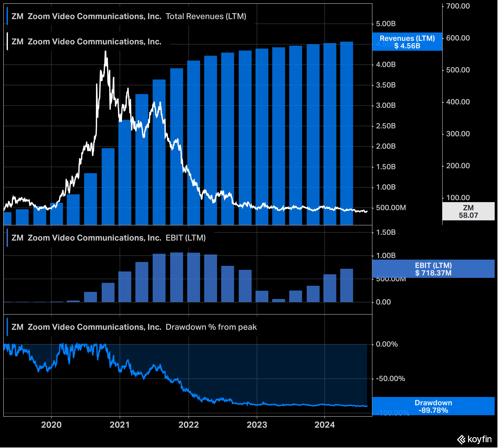This screenshot has width=498, height=448.
Task: Select the EBIT (LTM) $718.37M value tag
Action: pyautogui.click(x=433, y=269)
